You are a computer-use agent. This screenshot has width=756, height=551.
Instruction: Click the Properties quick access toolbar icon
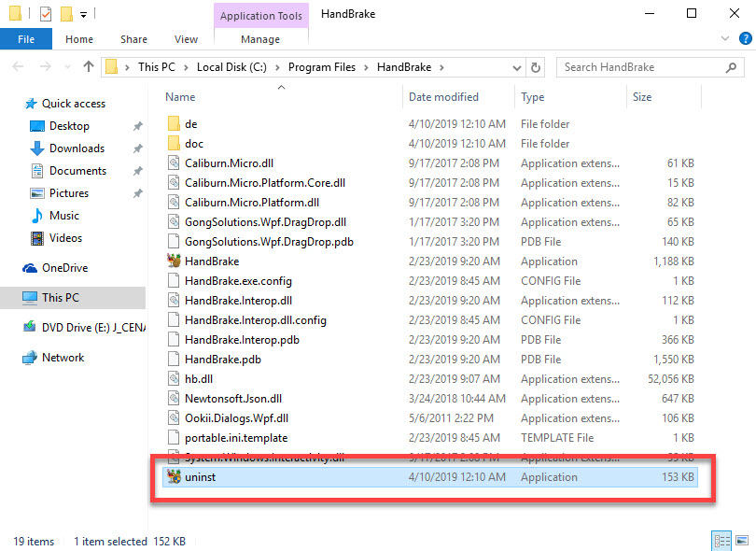tap(46, 13)
